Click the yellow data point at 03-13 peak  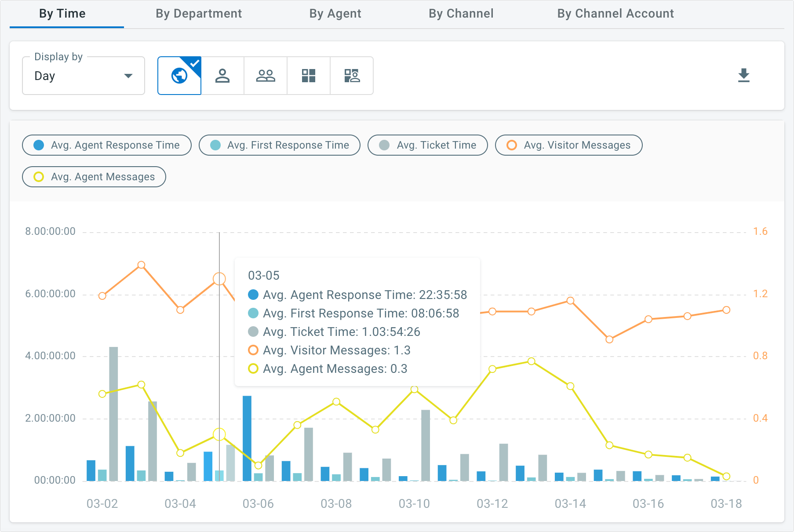[x=531, y=361]
